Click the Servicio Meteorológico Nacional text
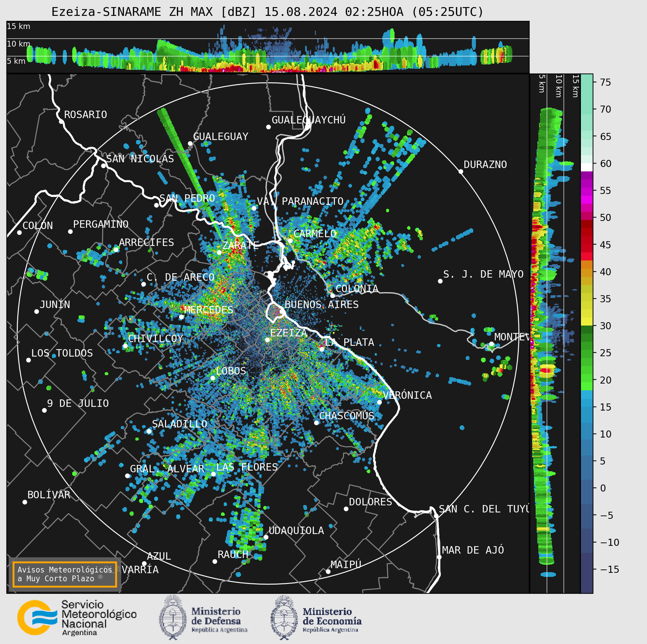The image size is (647, 644). coord(99,618)
